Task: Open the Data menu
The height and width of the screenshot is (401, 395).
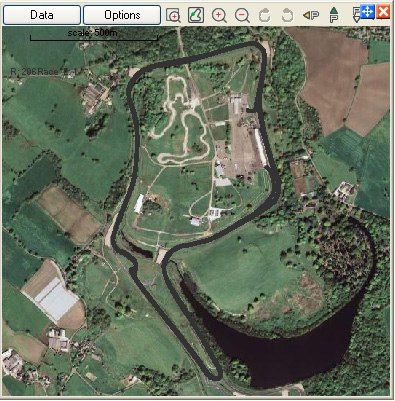Action: coord(42,15)
